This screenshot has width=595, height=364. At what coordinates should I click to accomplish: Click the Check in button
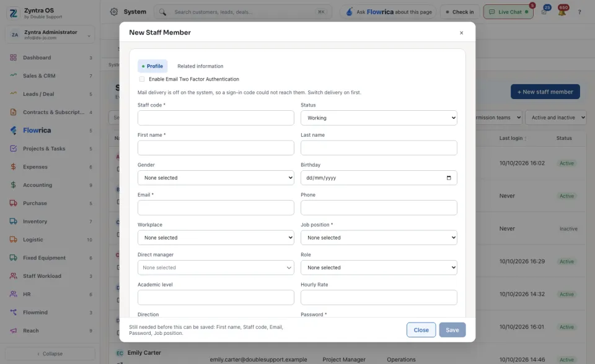pos(459,12)
